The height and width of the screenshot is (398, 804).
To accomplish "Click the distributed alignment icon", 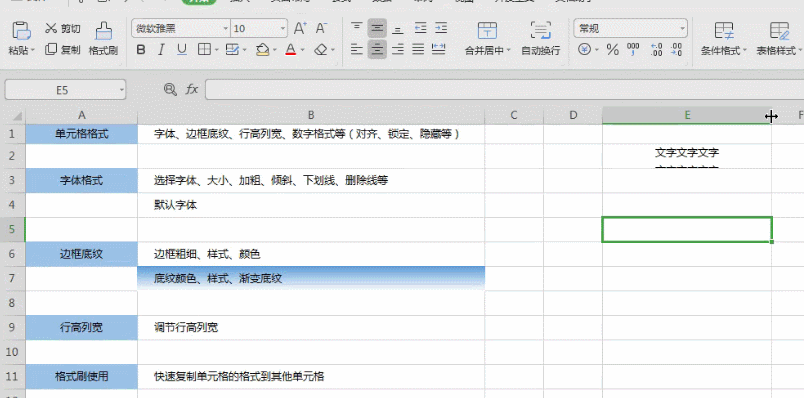I will (x=439, y=50).
